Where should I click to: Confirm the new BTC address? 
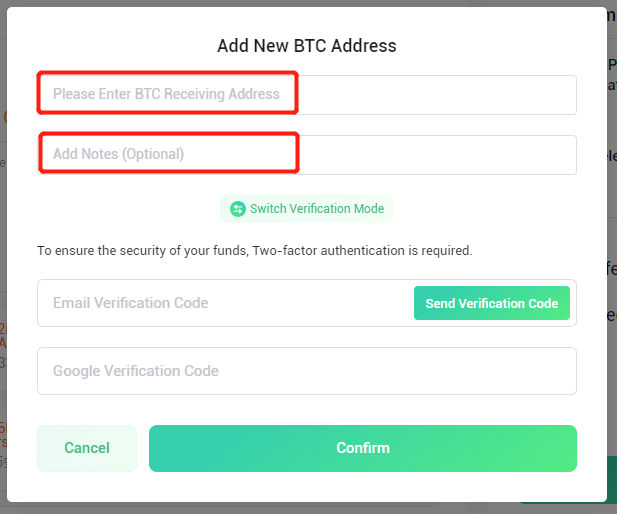(363, 448)
